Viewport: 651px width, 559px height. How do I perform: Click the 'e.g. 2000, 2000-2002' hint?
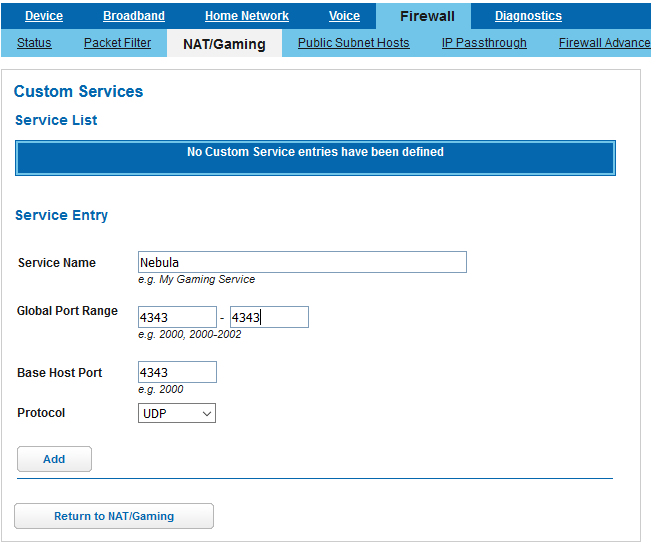[190, 334]
